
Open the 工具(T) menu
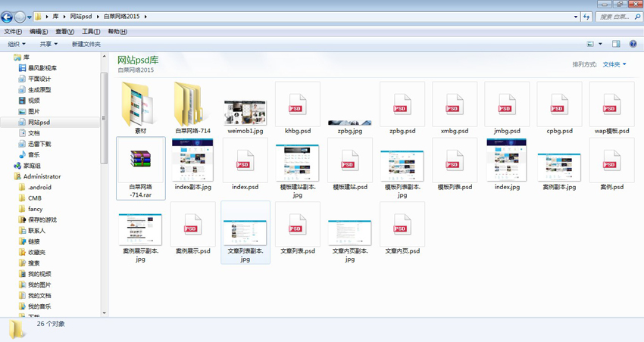coord(90,32)
